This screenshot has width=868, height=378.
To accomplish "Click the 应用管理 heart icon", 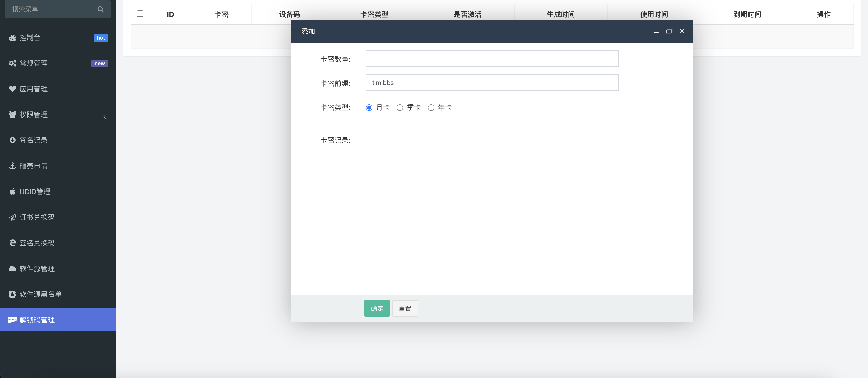I will point(13,89).
